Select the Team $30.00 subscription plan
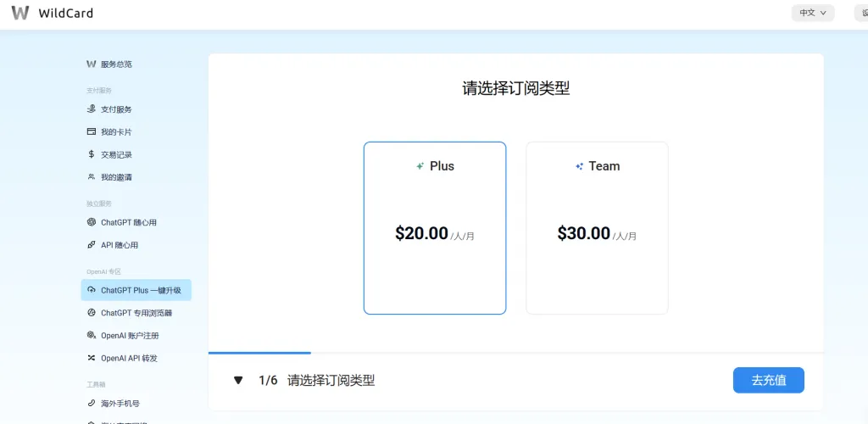Image resolution: width=868 pixels, height=424 pixels. [597, 228]
